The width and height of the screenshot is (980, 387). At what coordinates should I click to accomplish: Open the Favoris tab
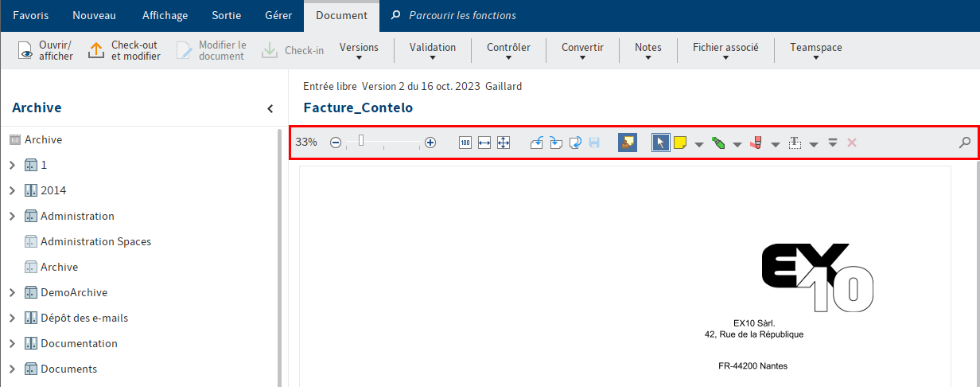click(30, 15)
